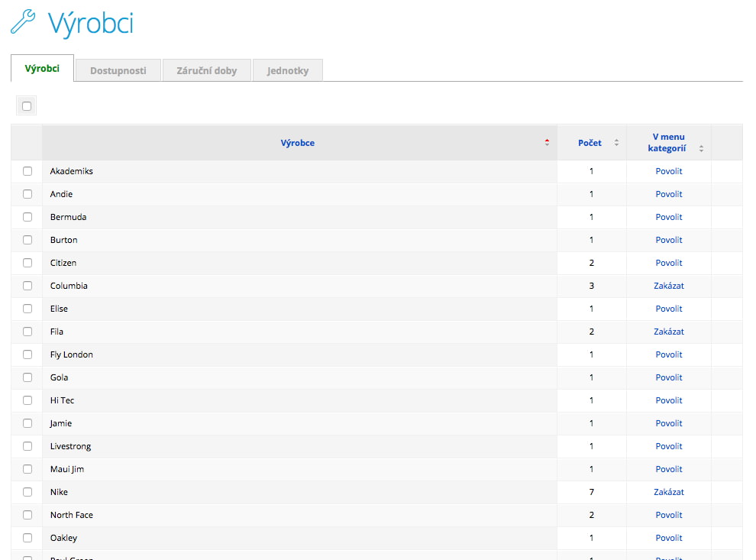Switch to the Výrobci tab
The width and height of the screenshot is (756, 560).
[x=43, y=69]
